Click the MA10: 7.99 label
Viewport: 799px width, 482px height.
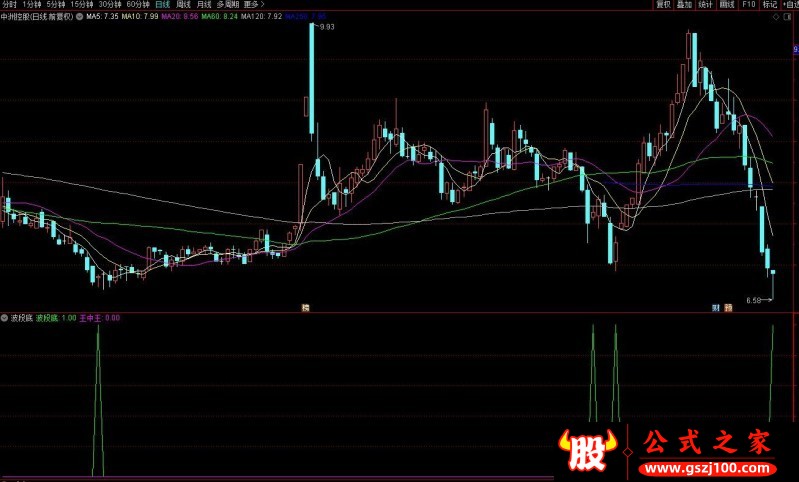coord(140,16)
